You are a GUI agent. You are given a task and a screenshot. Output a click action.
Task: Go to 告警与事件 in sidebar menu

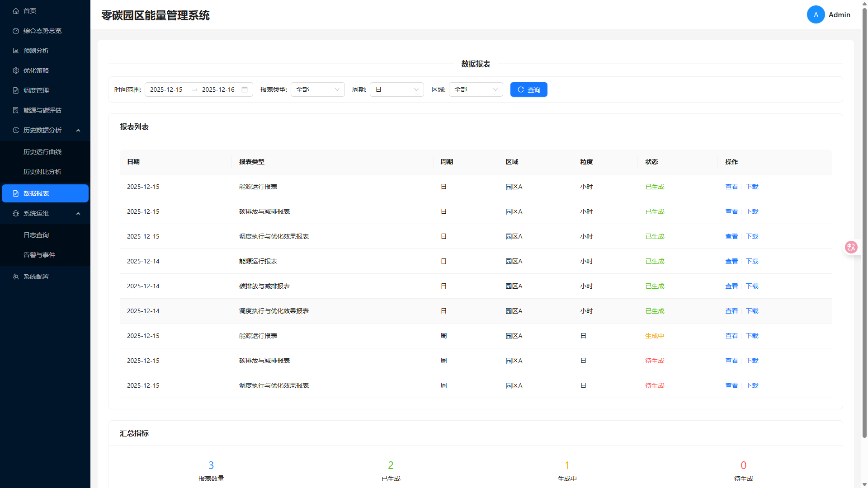(x=39, y=254)
